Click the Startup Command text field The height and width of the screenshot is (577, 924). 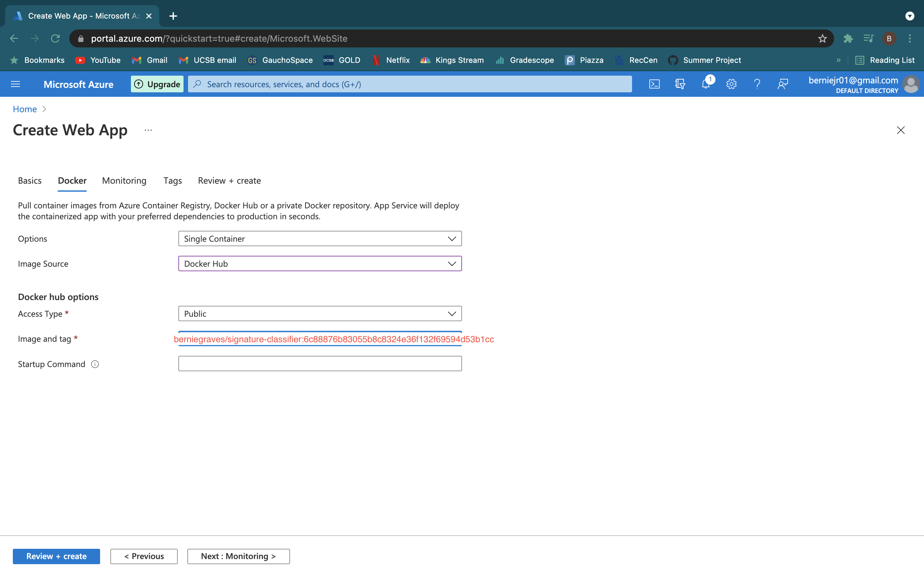pyautogui.click(x=320, y=364)
